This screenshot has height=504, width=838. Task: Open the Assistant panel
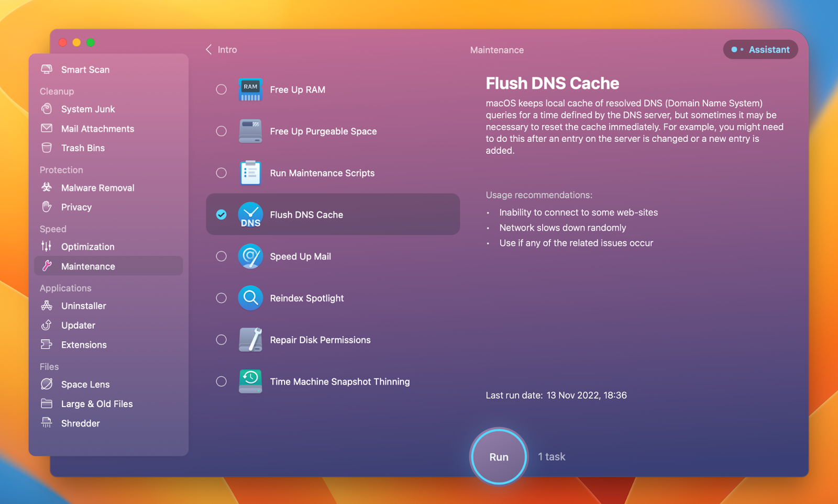[760, 49]
